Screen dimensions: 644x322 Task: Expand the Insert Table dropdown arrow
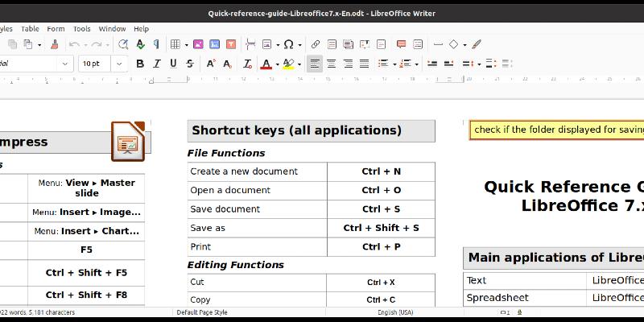pyautogui.click(x=185, y=44)
